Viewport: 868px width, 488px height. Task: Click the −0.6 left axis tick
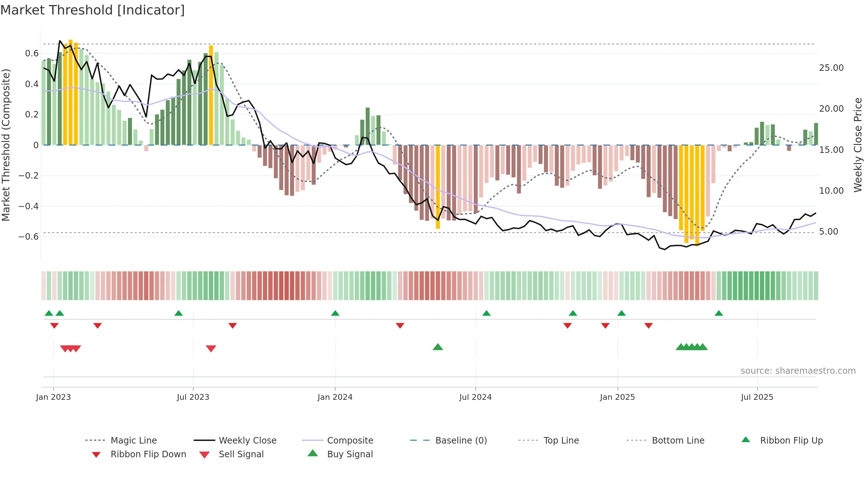[x=28, y=236]
